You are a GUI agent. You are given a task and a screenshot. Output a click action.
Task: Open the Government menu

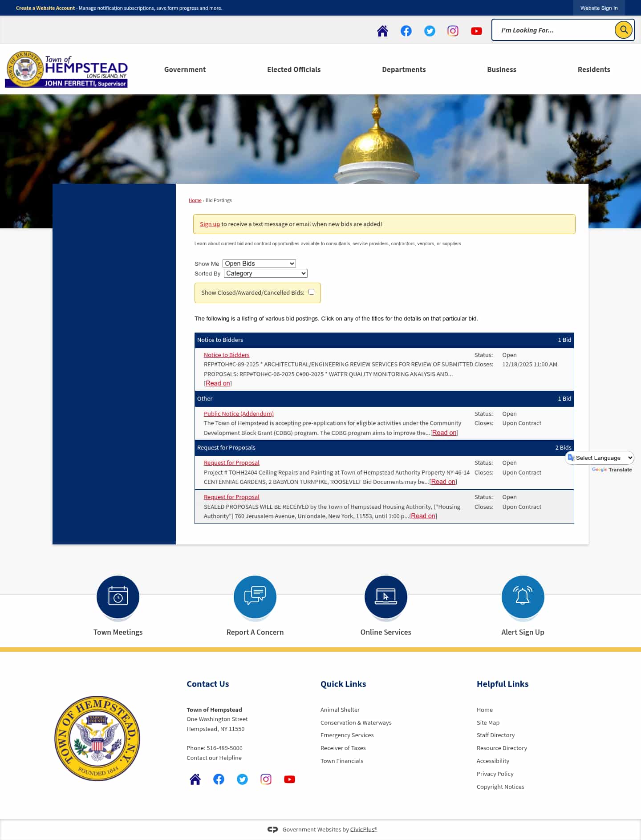tap(185, 69)
